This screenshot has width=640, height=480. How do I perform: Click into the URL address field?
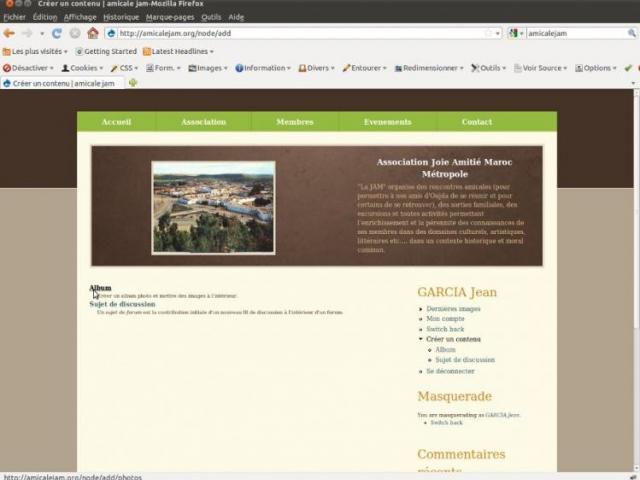(300, 33)
